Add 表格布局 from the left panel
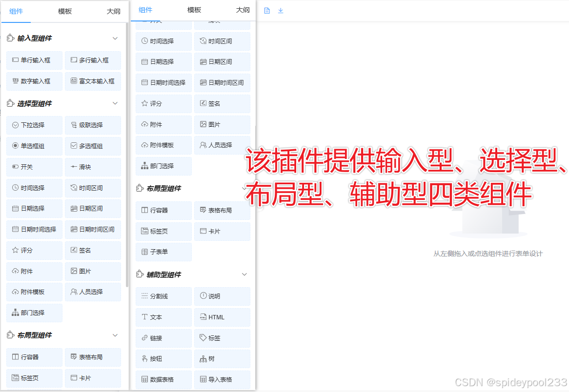The image size is (569, 392). [x=93, y=357]
